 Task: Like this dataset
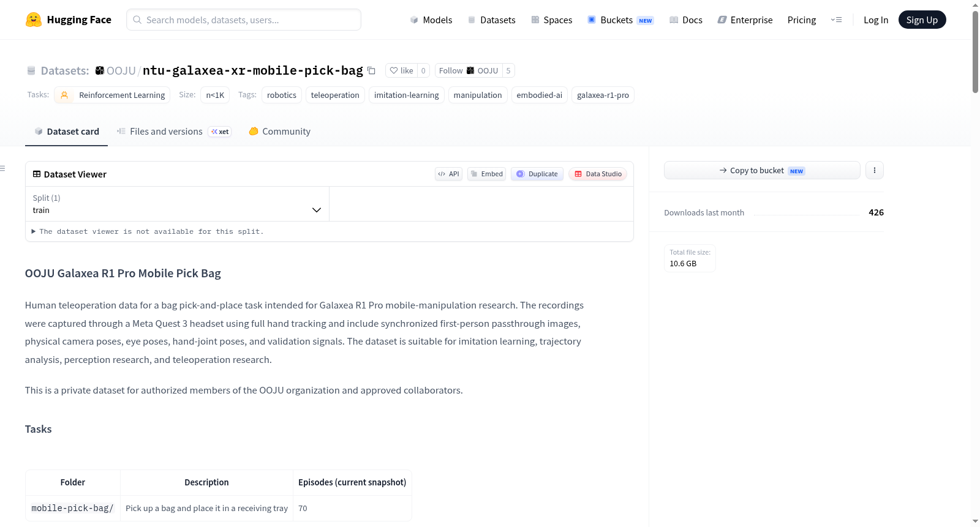pyautogui.click(x=401, y=70)
